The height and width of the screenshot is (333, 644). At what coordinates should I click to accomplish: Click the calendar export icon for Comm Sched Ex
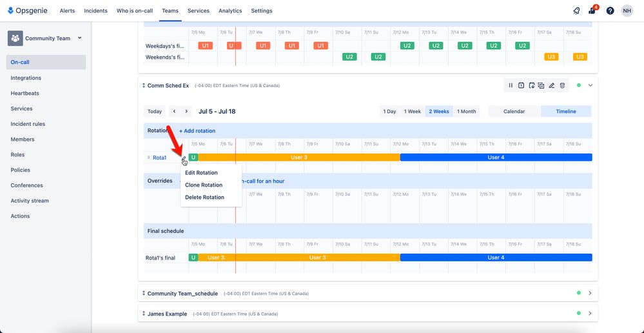(531, 86)
